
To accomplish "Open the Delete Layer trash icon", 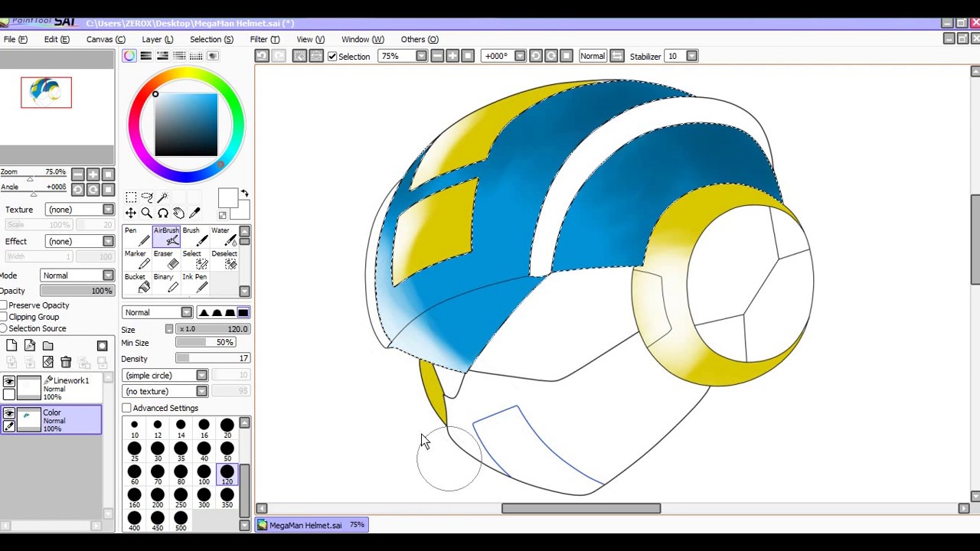I will click(67, 362).
